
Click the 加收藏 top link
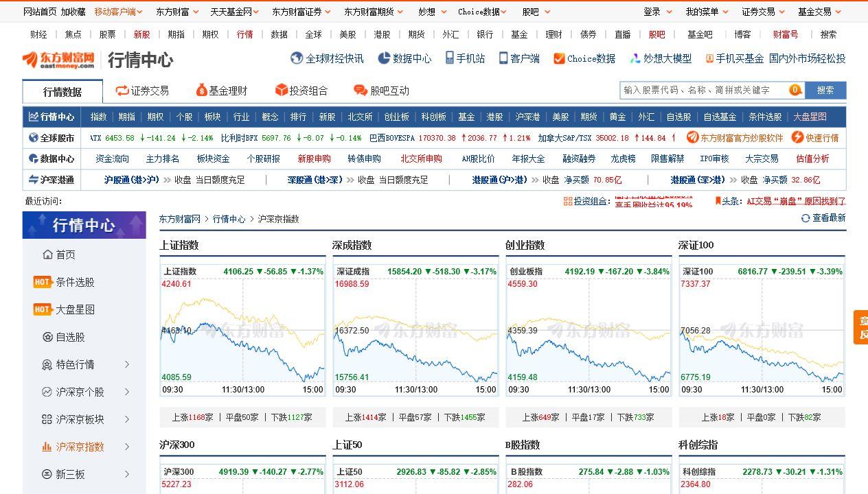click(73, 12)
